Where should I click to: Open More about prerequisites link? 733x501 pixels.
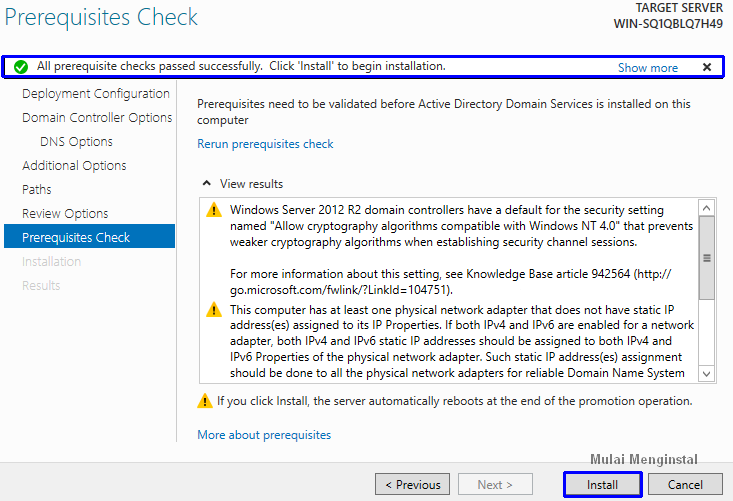pyautogui.click(x=264, y=435)
